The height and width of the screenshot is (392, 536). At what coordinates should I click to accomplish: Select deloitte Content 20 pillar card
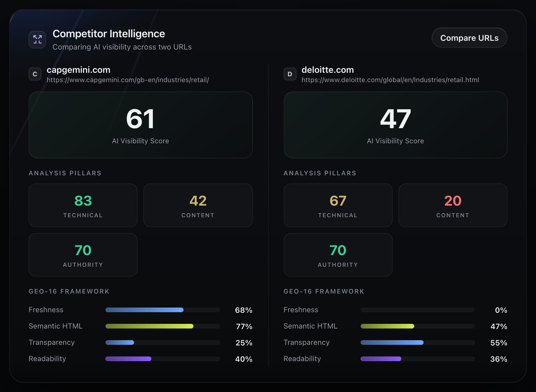(453, 205)
